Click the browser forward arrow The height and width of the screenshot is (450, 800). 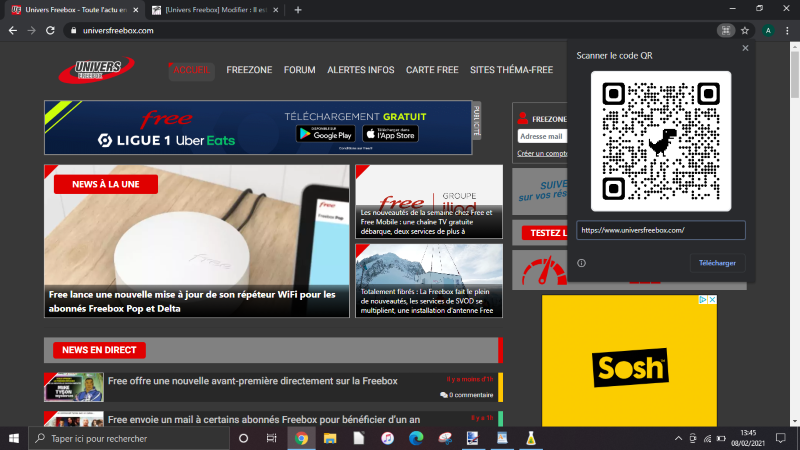(32, 31)
